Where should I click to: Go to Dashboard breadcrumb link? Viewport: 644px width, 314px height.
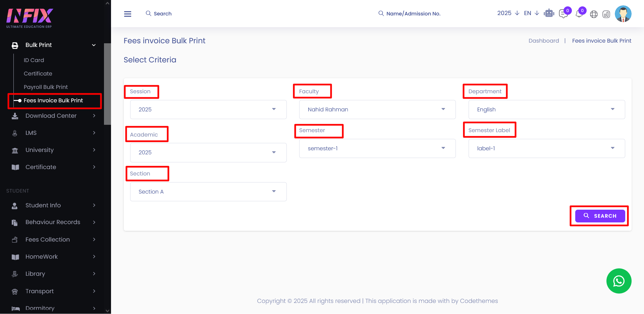click(543, 41)
